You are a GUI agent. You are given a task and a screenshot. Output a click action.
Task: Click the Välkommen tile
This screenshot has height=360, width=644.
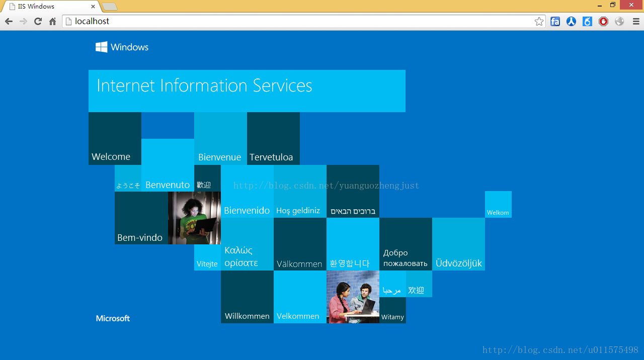point(300,244)
